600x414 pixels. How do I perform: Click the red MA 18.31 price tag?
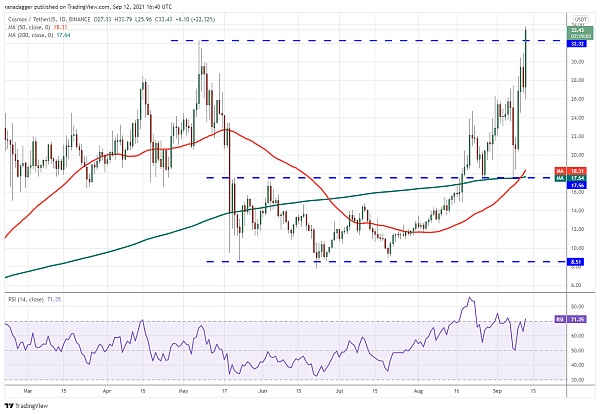click(570, 171)
